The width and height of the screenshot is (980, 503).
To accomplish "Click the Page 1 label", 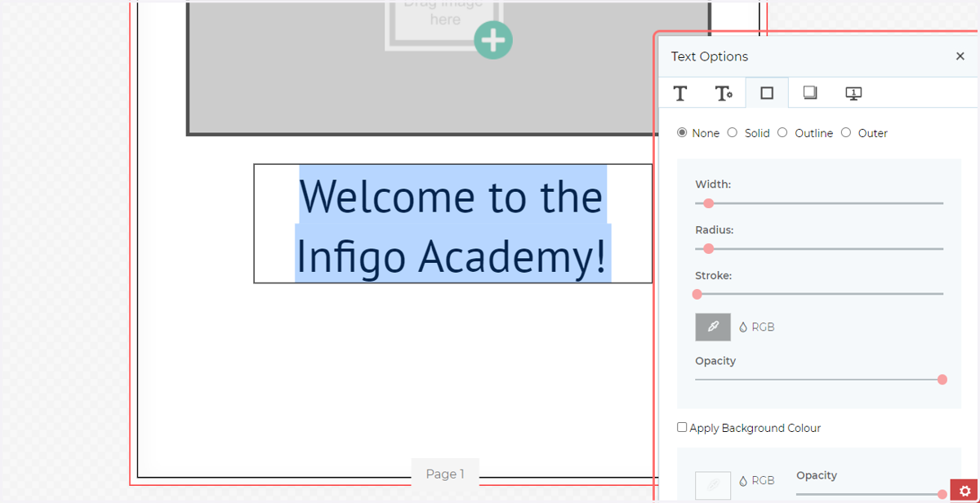I will tap(445, 474).
